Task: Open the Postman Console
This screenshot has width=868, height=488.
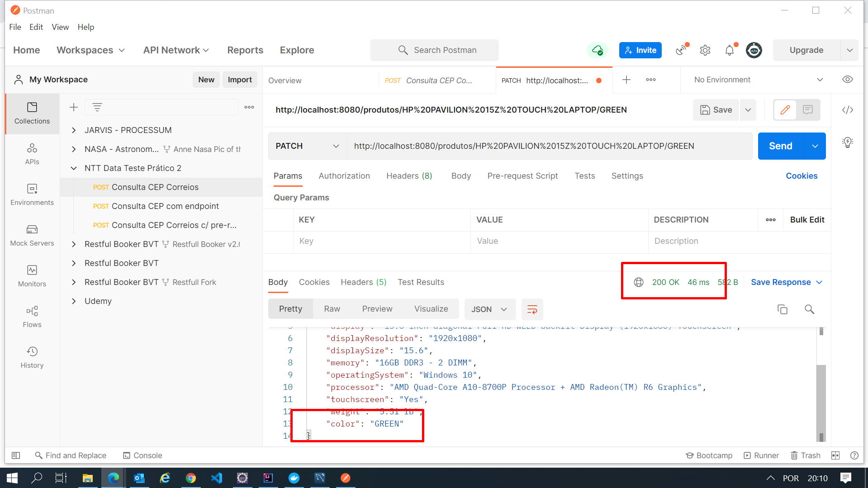Action: tap(142, 455)
